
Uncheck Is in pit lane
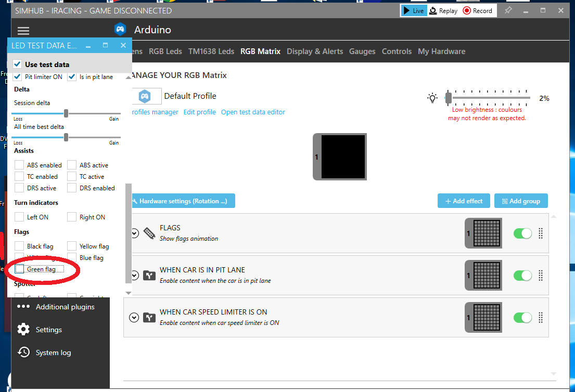72,77
